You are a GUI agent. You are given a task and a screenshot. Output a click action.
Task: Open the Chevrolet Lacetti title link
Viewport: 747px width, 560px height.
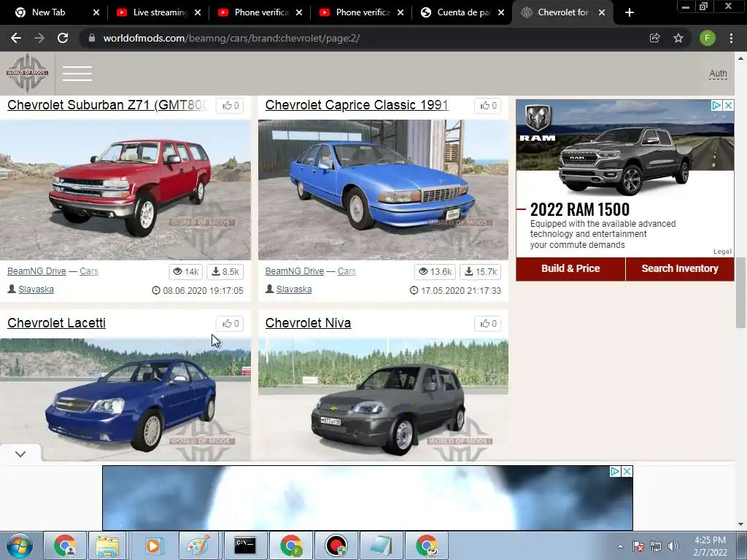[57, 323]
